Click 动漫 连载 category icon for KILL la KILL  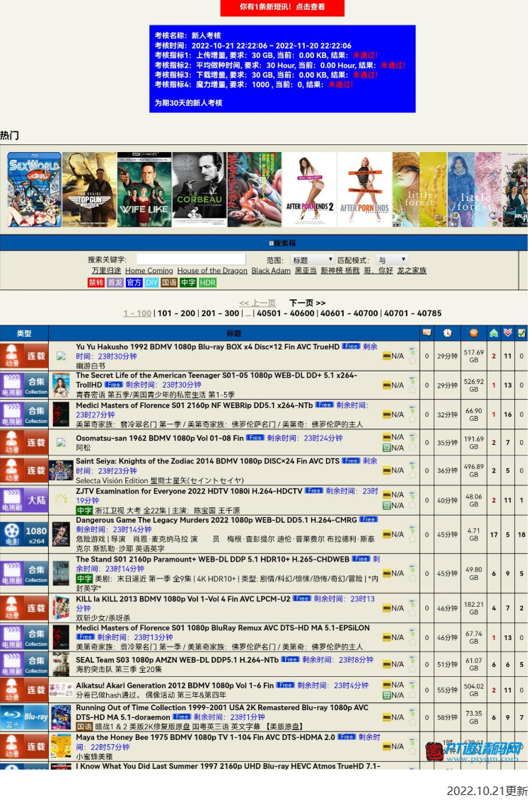24,608
